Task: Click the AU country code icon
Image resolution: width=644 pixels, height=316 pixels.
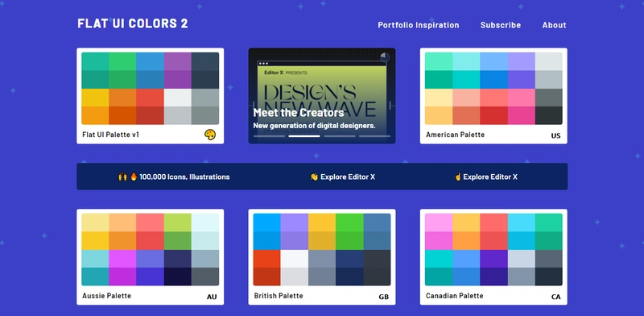Action: coord(212,297)
